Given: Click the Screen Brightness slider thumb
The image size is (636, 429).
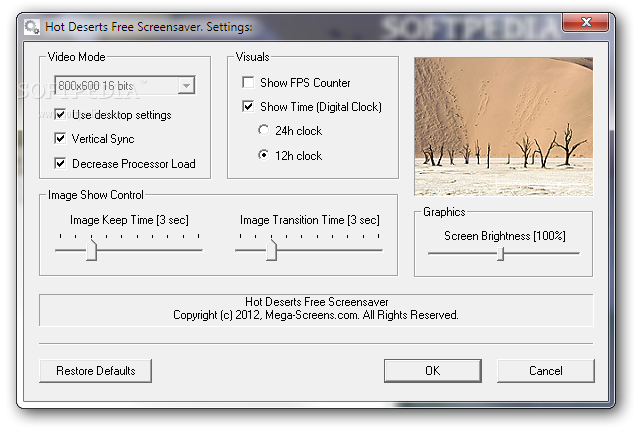Looking at the screenshot, I should coord(501,254).
